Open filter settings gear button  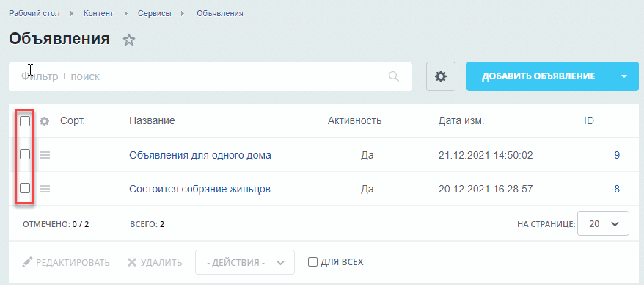tap(441, 76)
